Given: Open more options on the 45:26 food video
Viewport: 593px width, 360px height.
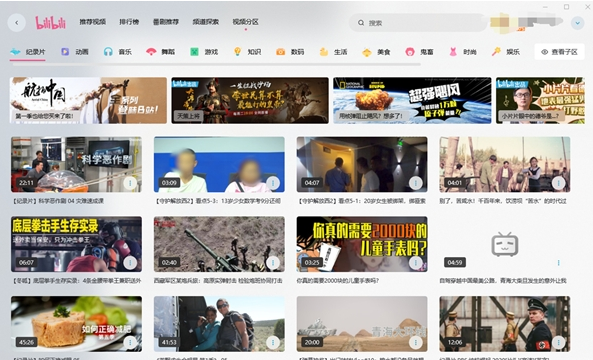Looking at the screenshot, I should (x=130, y=342).
